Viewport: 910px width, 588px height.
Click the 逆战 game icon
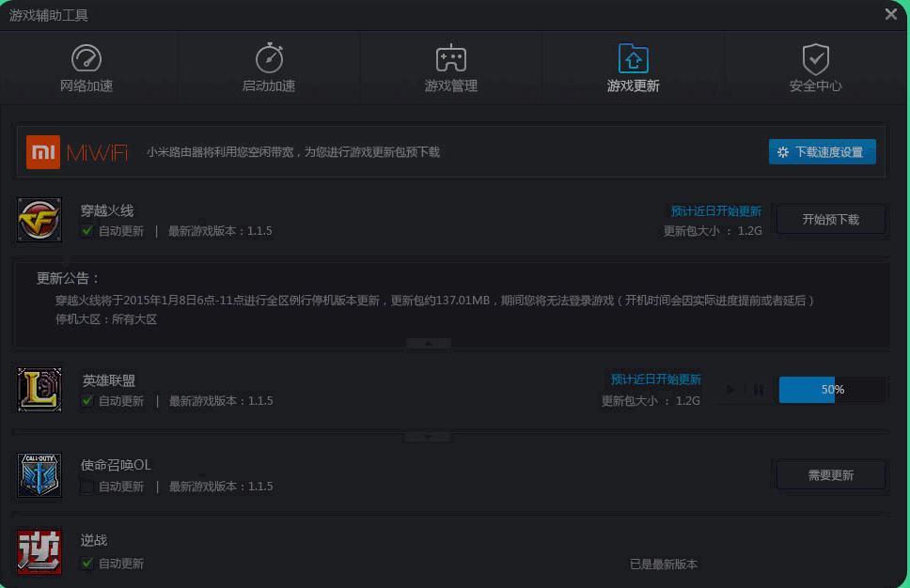point(39,551)
